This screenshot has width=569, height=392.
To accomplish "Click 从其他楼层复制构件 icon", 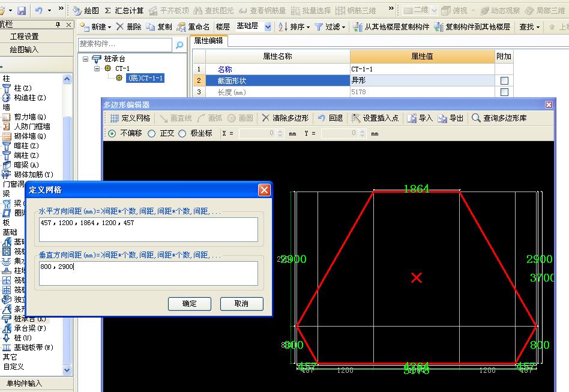I will (x=358, y=27).
